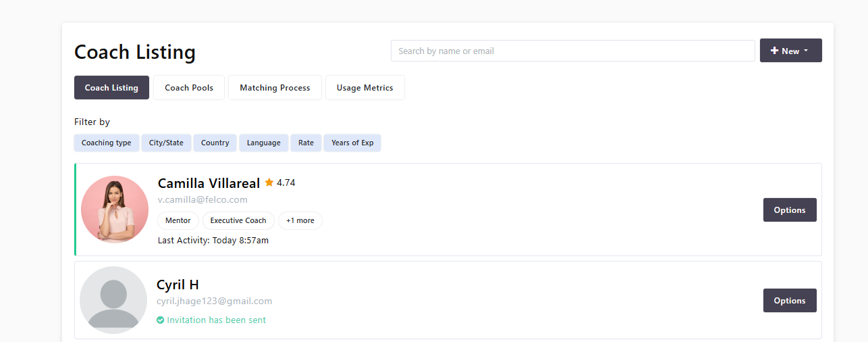Select the Coach Listing tab
This screenshot has width=868, height=342.
tap(111, 88)
